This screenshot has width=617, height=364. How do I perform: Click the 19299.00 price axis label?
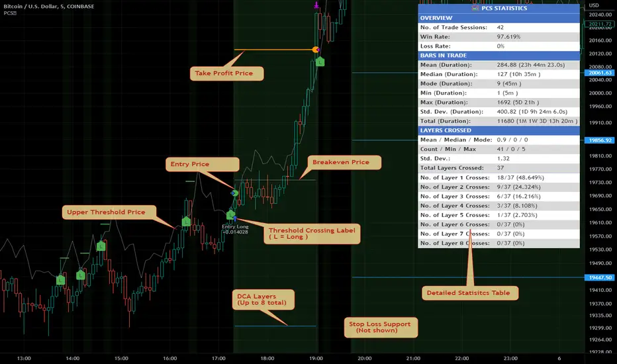point(600,328)
